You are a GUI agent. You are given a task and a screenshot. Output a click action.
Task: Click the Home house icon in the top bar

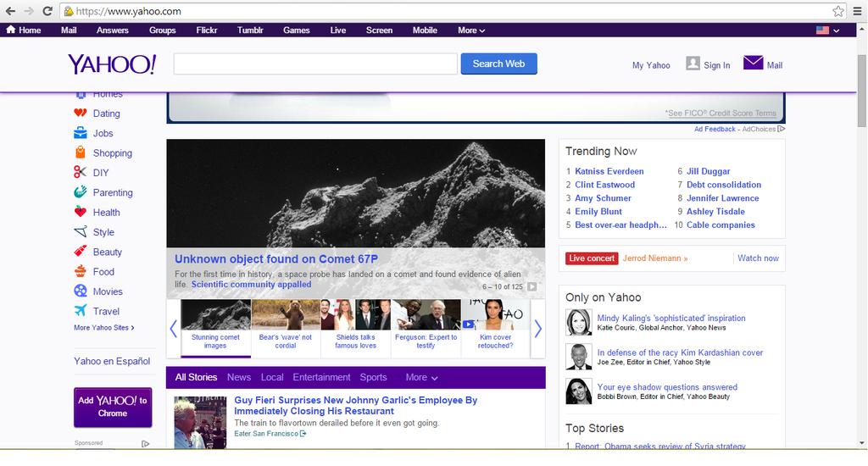click(x=10, y=30)
